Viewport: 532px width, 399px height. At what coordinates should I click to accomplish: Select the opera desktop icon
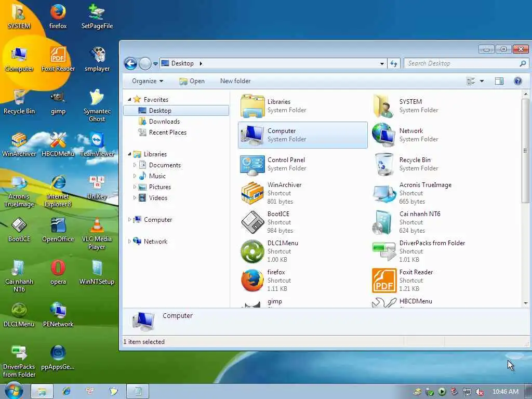pyautogui.click(x=58, y=273)
